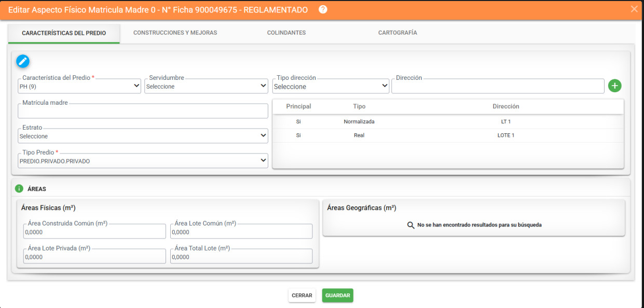Click the blue pencil edit icon
Screen dimensions: 644x308
[x=23, y=61]
